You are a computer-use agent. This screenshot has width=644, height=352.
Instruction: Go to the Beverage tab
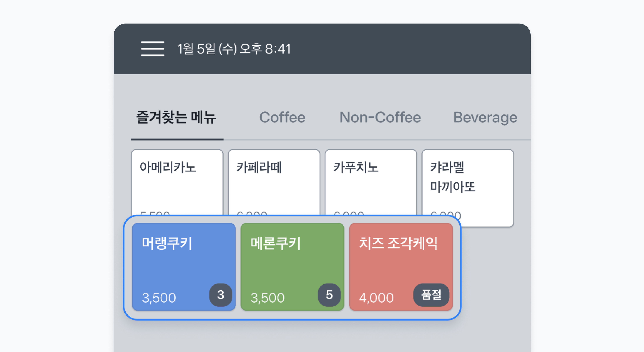[x=485, y=117]
